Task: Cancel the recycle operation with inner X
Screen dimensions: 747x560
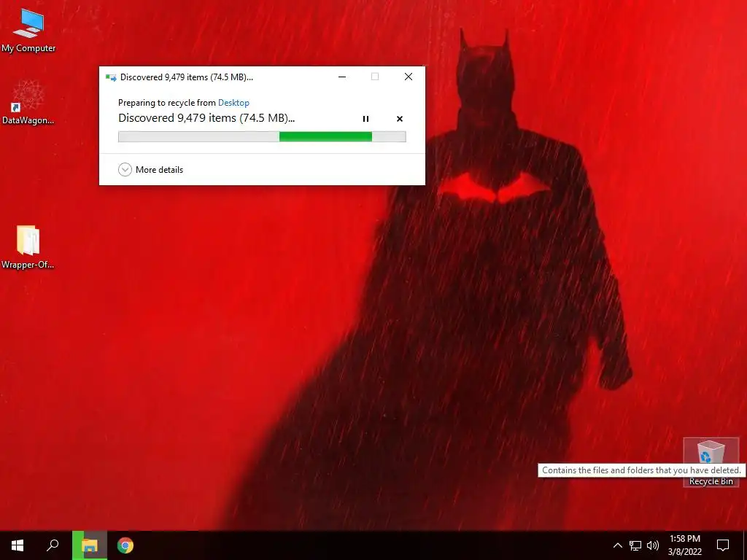Action: click(x=400, y=119)
